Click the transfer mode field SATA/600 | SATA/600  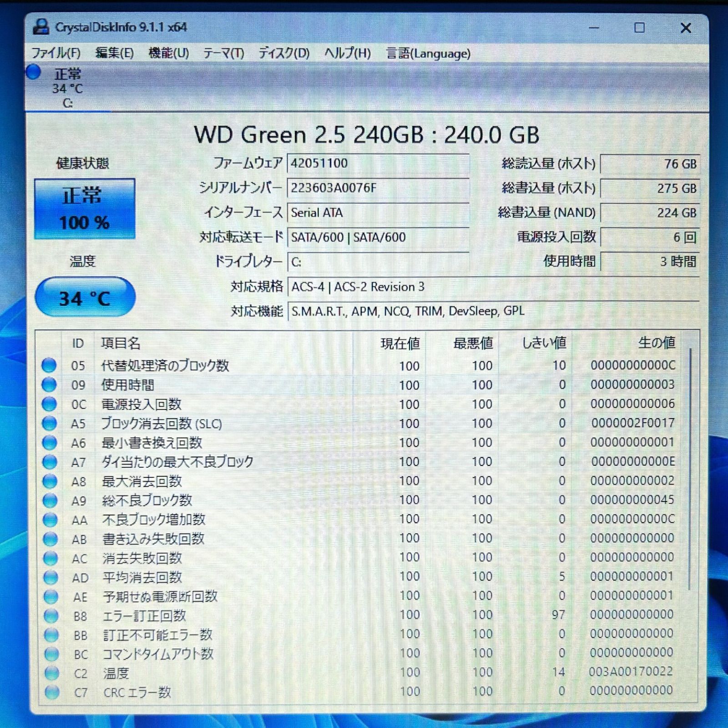pos(378,237)
